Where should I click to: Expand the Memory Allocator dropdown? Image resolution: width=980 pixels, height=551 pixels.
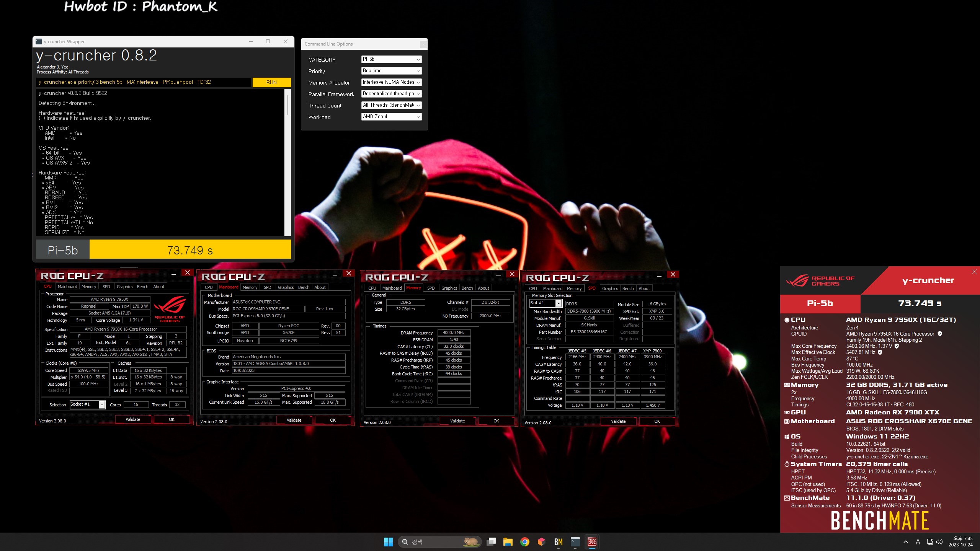(391, 82)
